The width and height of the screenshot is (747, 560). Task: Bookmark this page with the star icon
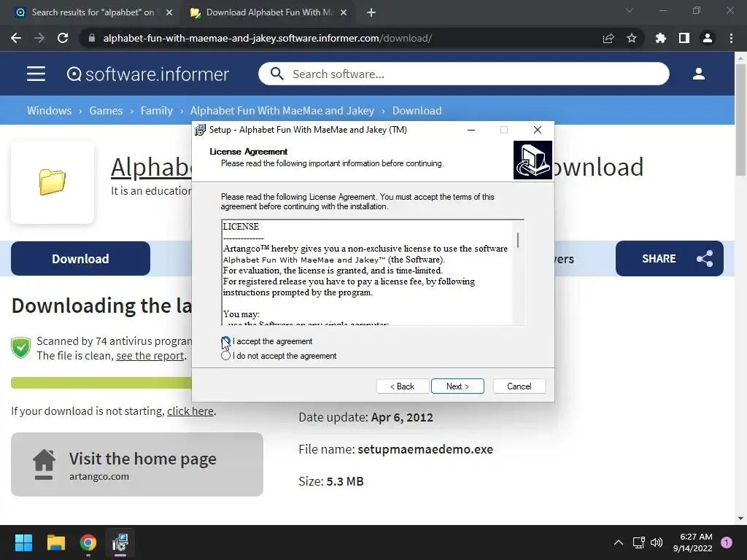[x=632, y=38]
